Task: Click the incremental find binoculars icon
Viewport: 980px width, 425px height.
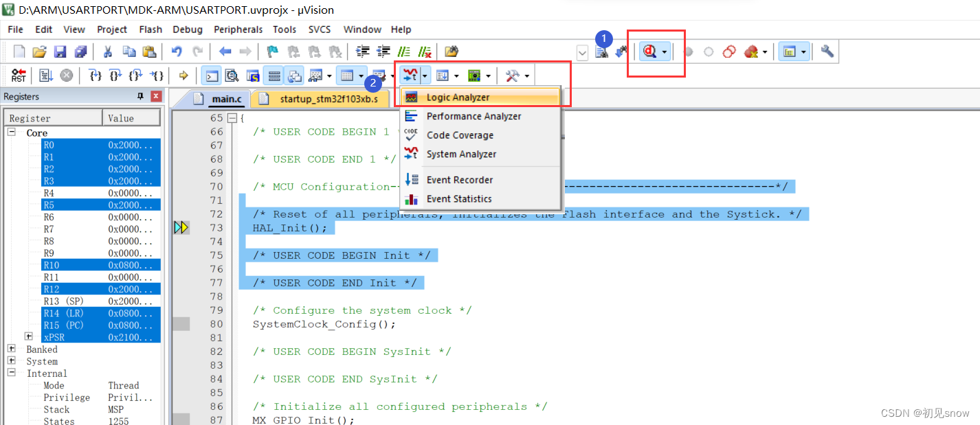Action: [622, 51]
